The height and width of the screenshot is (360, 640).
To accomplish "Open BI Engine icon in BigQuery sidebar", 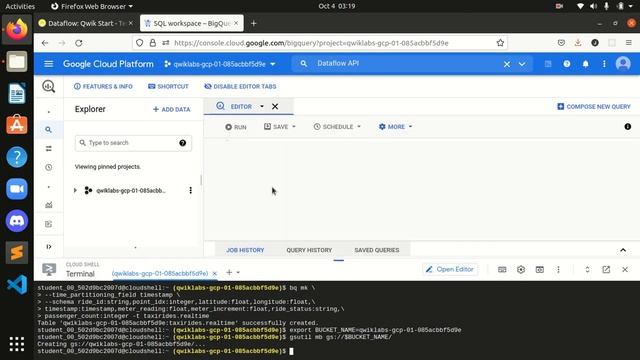I will (49, 224).
